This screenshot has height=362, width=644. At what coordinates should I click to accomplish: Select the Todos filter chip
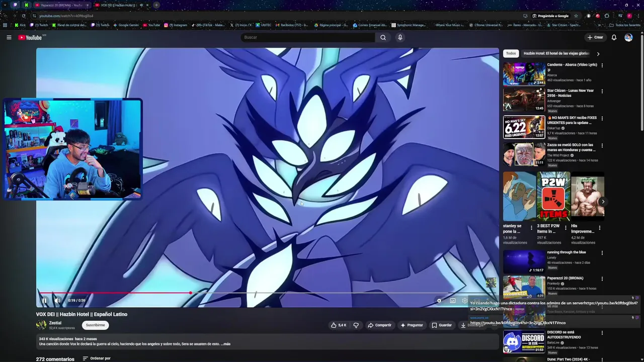511,53
